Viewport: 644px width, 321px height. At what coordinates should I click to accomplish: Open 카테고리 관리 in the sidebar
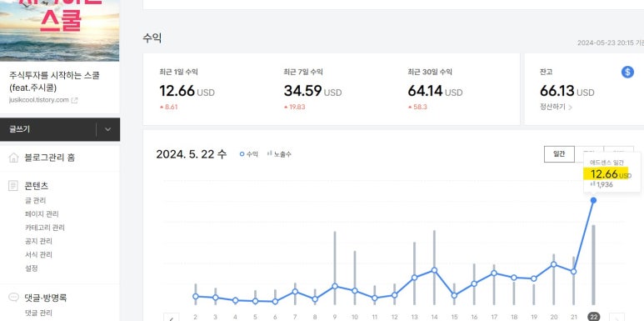coord(45,228)
